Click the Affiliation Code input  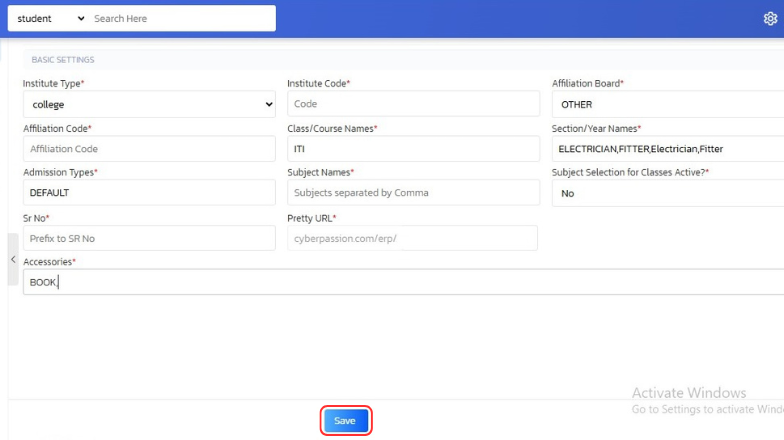149,149
